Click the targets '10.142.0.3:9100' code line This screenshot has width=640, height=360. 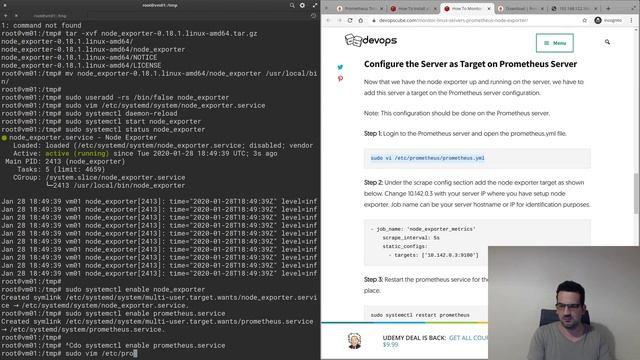pyautogui.click(x=433, y=255)
